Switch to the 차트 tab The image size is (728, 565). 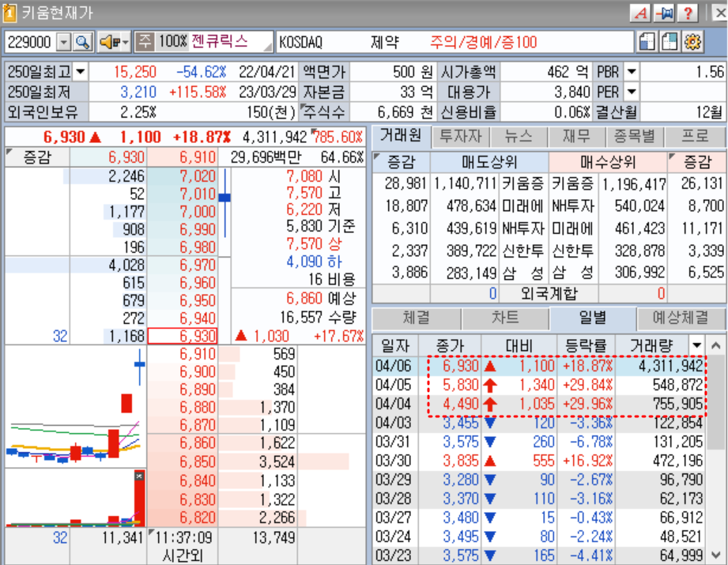[x=505, y=318]
